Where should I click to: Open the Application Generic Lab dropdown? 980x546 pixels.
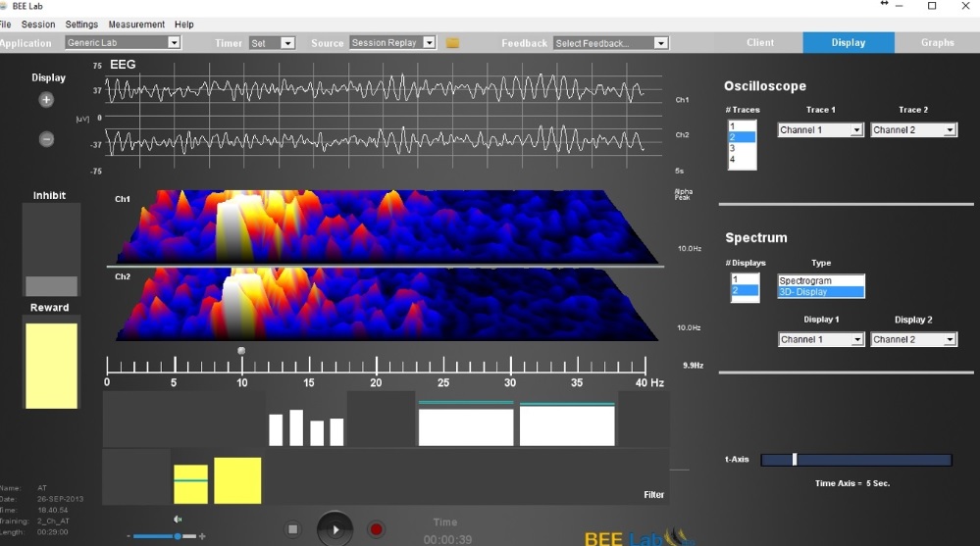(123, 43)
